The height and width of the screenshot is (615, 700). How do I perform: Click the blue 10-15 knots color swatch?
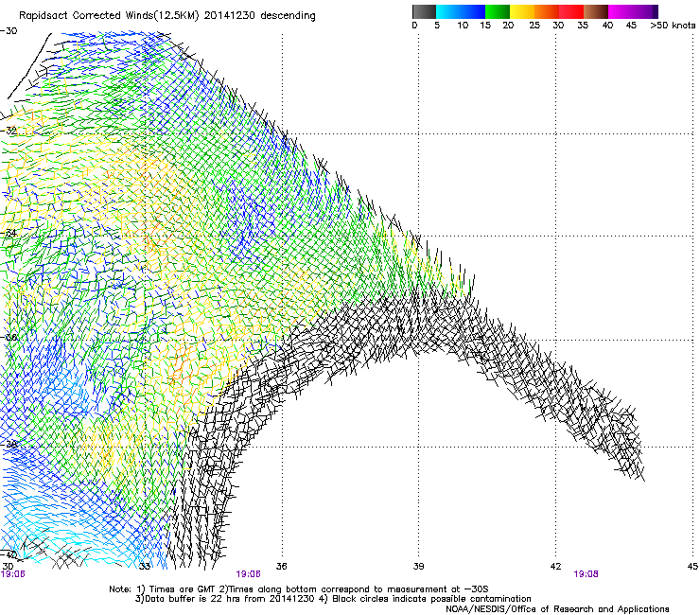(473, 11)
